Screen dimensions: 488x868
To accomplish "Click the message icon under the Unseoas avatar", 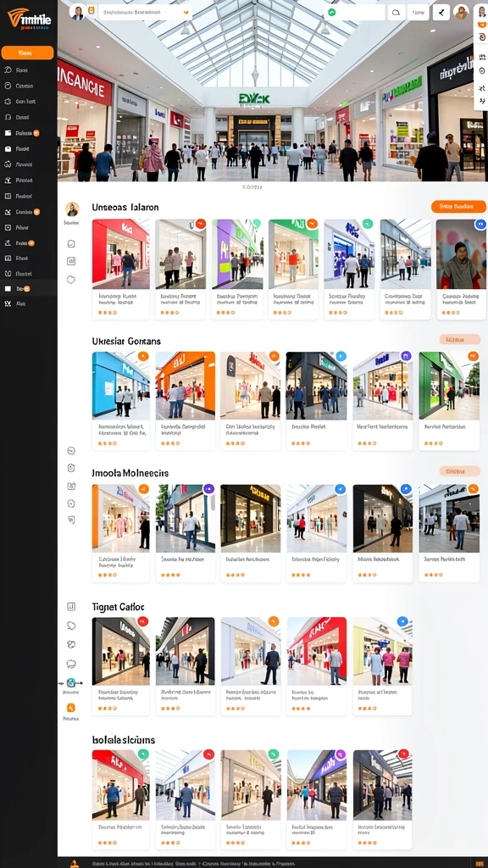I will point(71,243).
